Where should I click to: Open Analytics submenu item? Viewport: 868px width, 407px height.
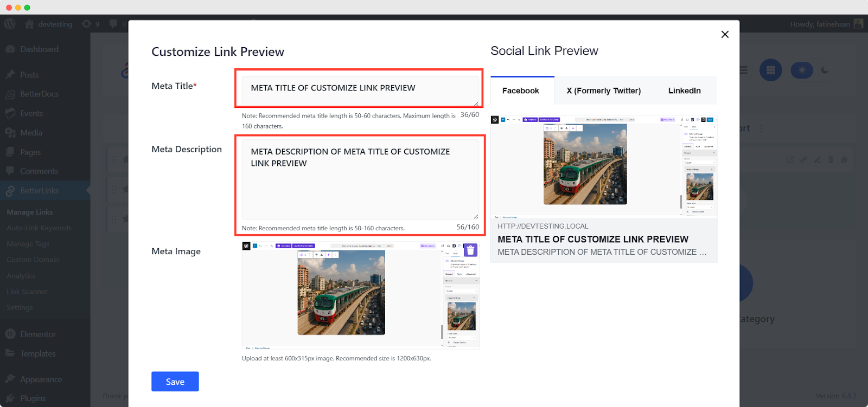coord(21,276)
